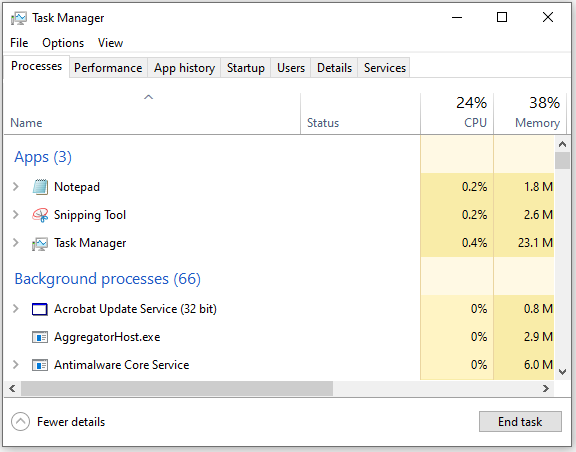This screenshot has width=576, height=452.
Task: Switch to the Startup tab
Action: [x=245, y=68]
